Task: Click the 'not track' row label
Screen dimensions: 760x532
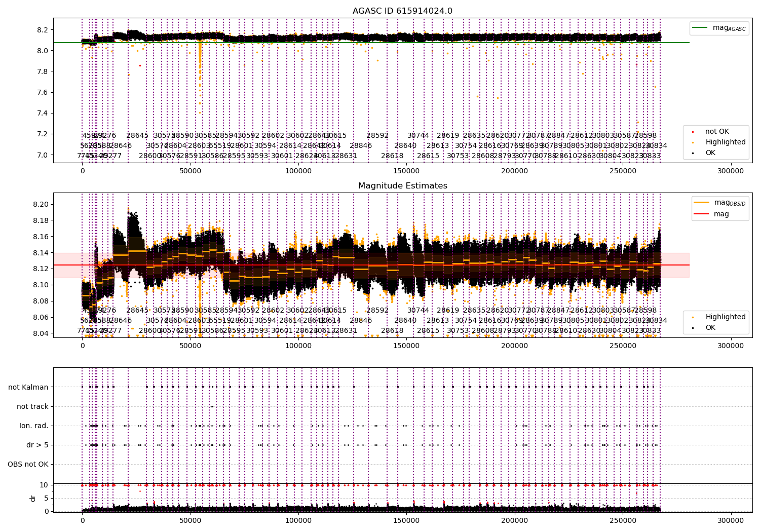Action: pos(32,407)
